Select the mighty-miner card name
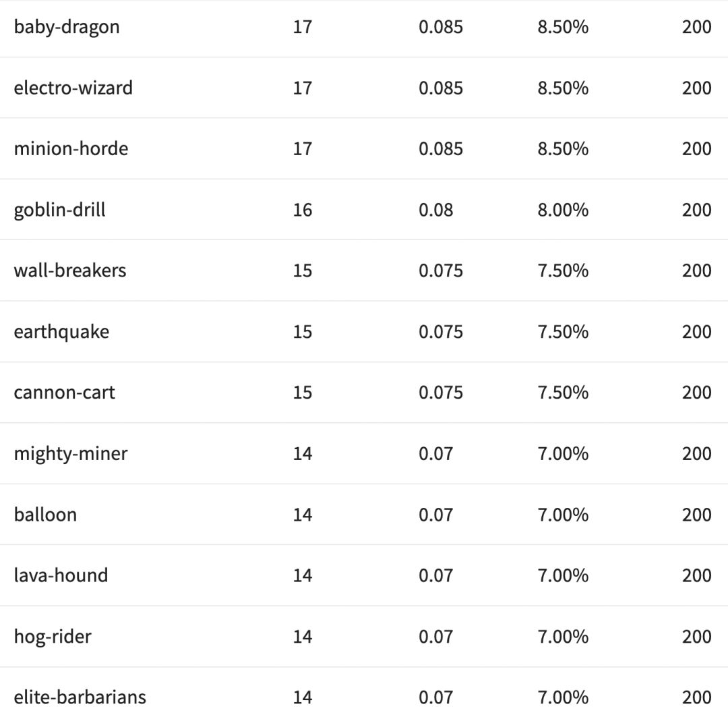This screenshot has height=721, width=728. pos(70,453)
